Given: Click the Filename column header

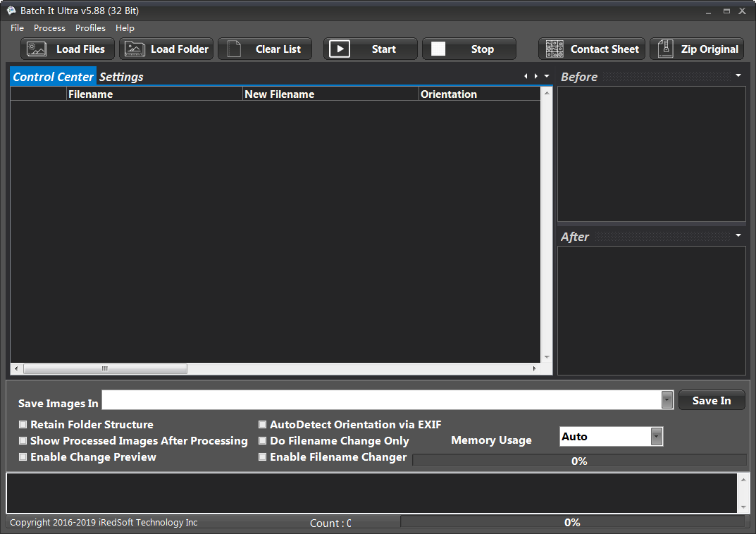Looking at the screenshot, I should 154,94.
